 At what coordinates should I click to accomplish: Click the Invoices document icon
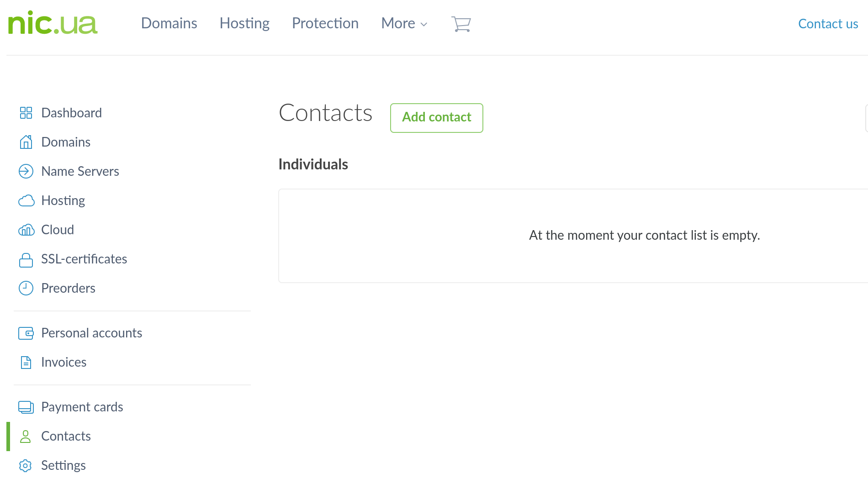click(x=26, y=363)
